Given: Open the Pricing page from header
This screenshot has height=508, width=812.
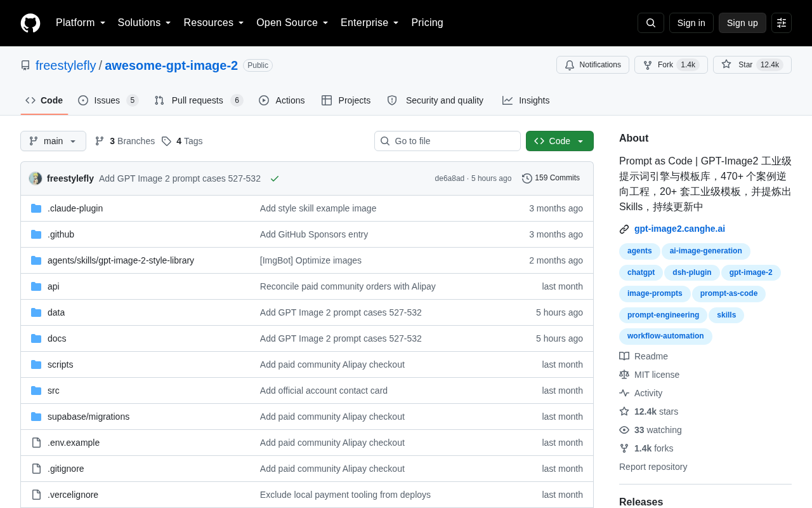Looking at the screenshot, I should point(427,23).
